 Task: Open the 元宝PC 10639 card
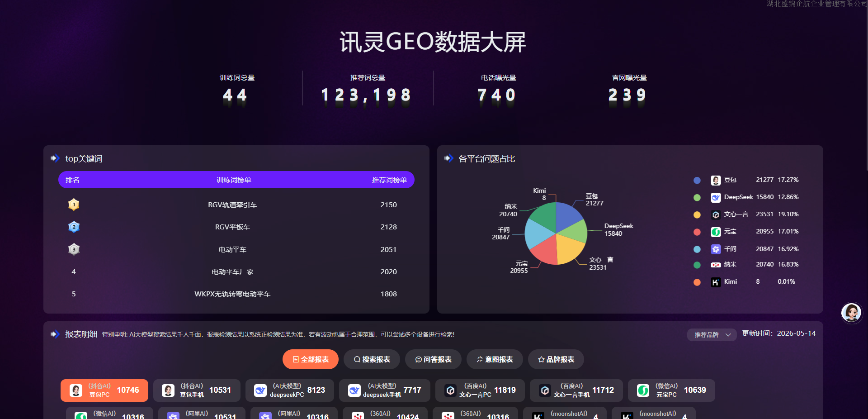click(671, 390)
